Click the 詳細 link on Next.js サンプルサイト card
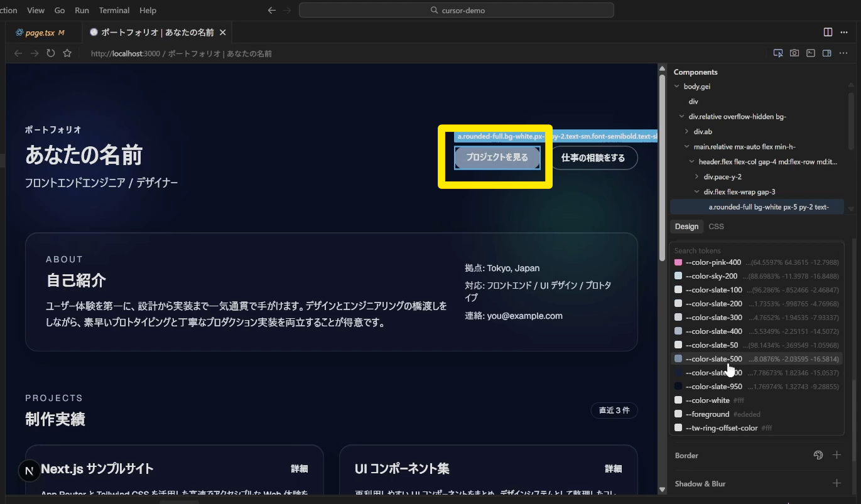861x504 pixels. [299, 469]
